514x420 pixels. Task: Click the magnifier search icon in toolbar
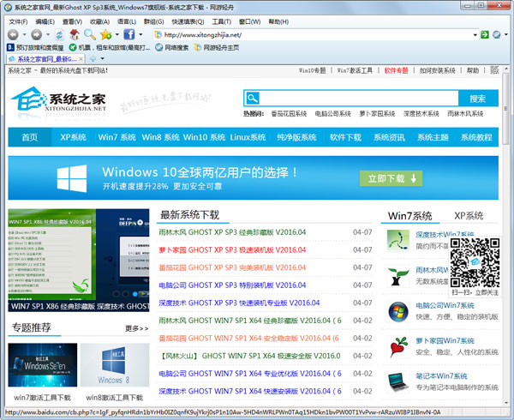click(x=89, y=34)
